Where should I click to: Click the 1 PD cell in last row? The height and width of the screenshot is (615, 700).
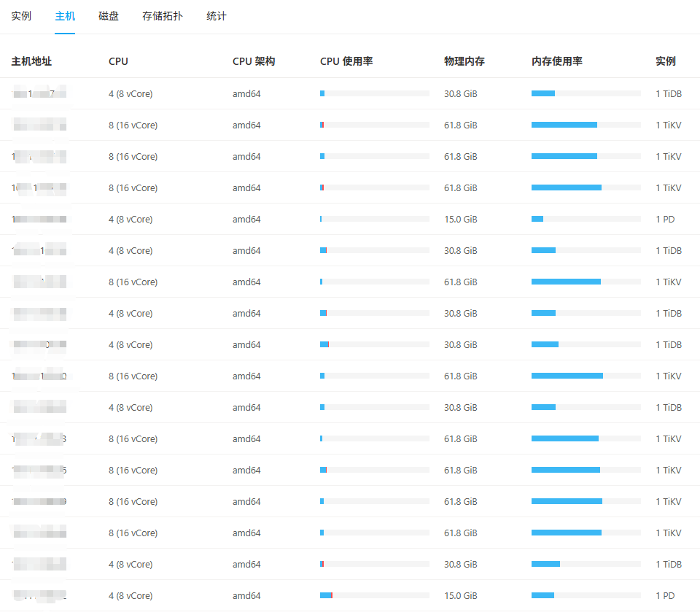tap(665, 595)
